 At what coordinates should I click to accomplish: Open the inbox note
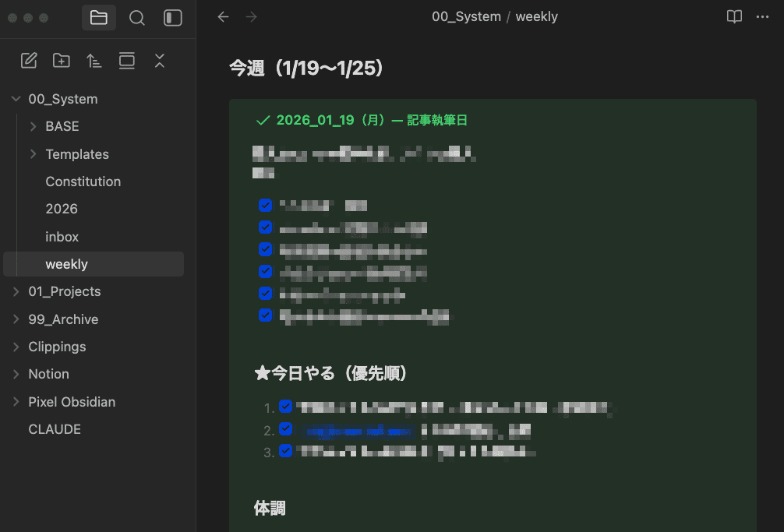[x=62, y=237]
